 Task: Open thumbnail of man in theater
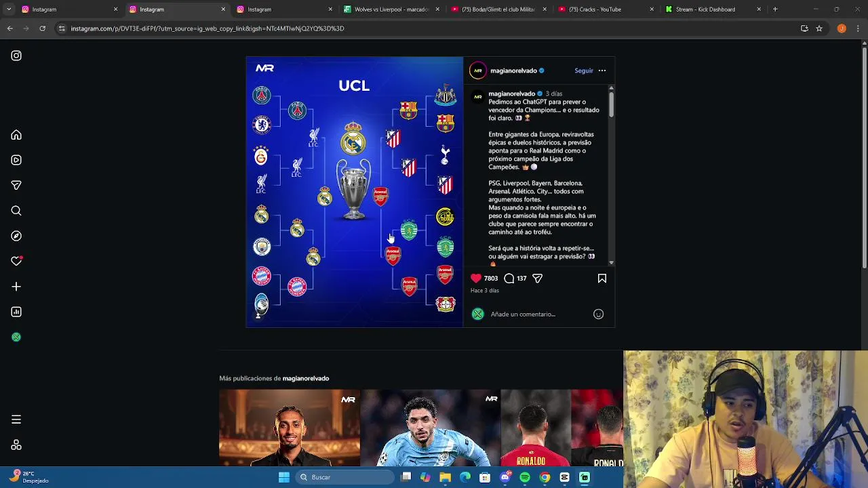coord(290,428)
